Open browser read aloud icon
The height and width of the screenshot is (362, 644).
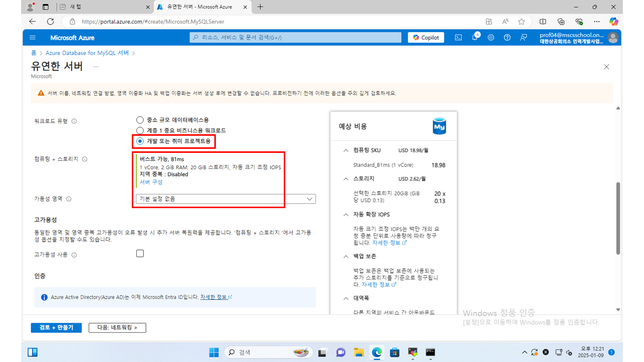(505, 22)
